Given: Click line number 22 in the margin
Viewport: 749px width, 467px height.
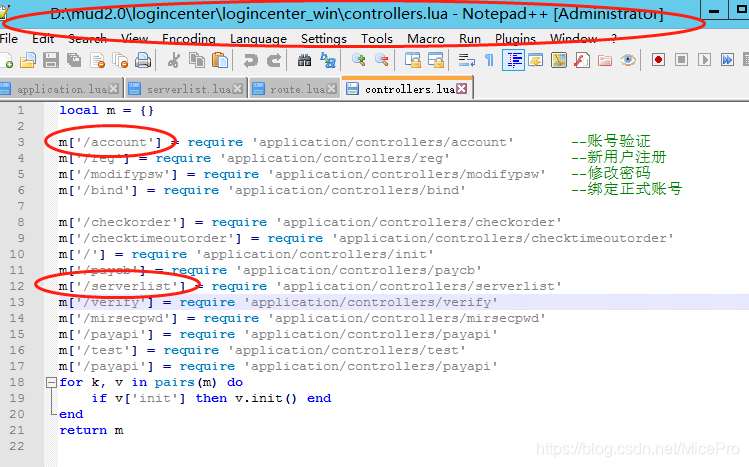Looking at the screenshot, I should pyautogui.click(x=17, y=446).
